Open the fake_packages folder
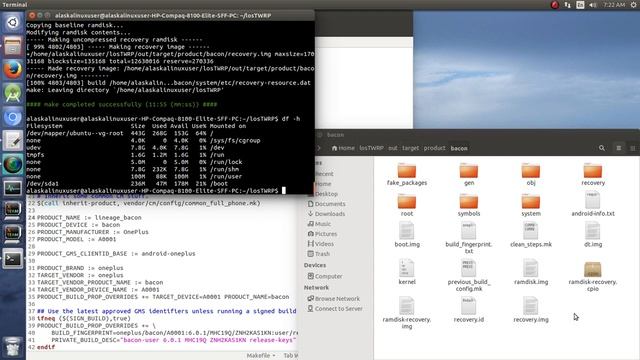Viewport: 640px width, 360px height. pyautogui.click(x=407, y=174)
